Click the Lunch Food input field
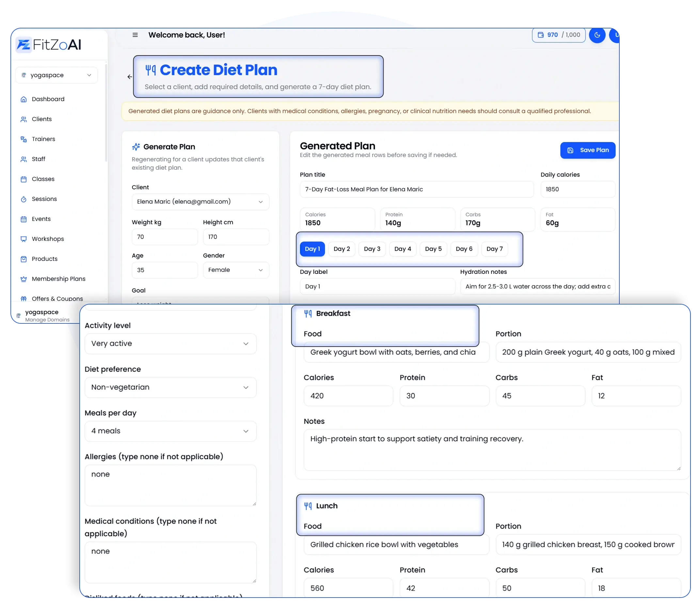Viewport: 700px width, 609px height. point(396,545)
